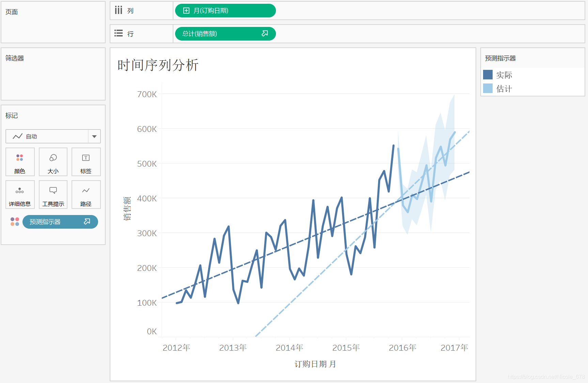
Task: Open the Detail (详细信息) marks card
Action: (20, 195)
